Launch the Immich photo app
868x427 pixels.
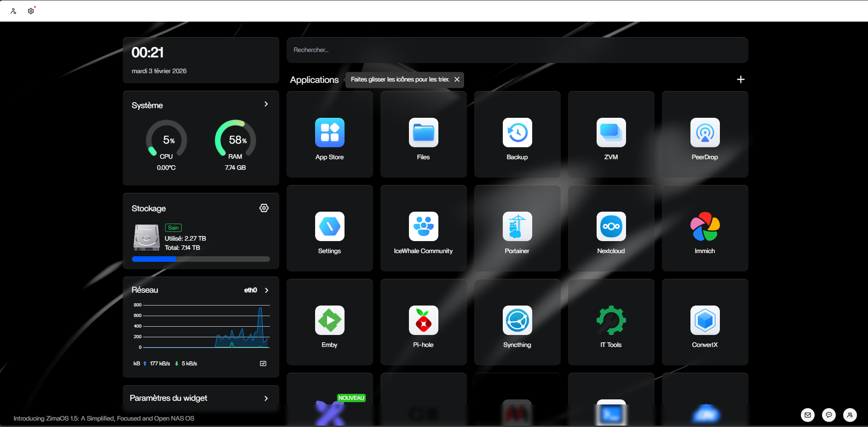tap(705, 227)
